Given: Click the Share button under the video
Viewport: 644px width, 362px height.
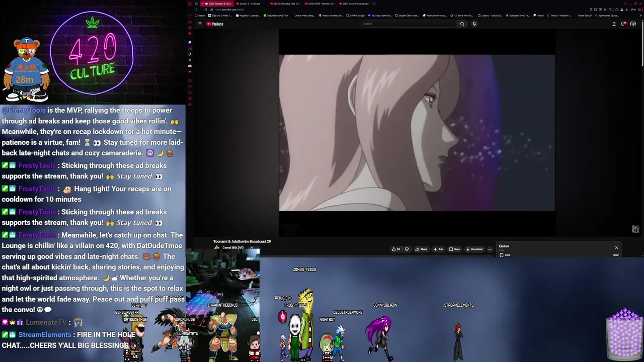Looking at the screenshot, I should (x=421, y=249).
